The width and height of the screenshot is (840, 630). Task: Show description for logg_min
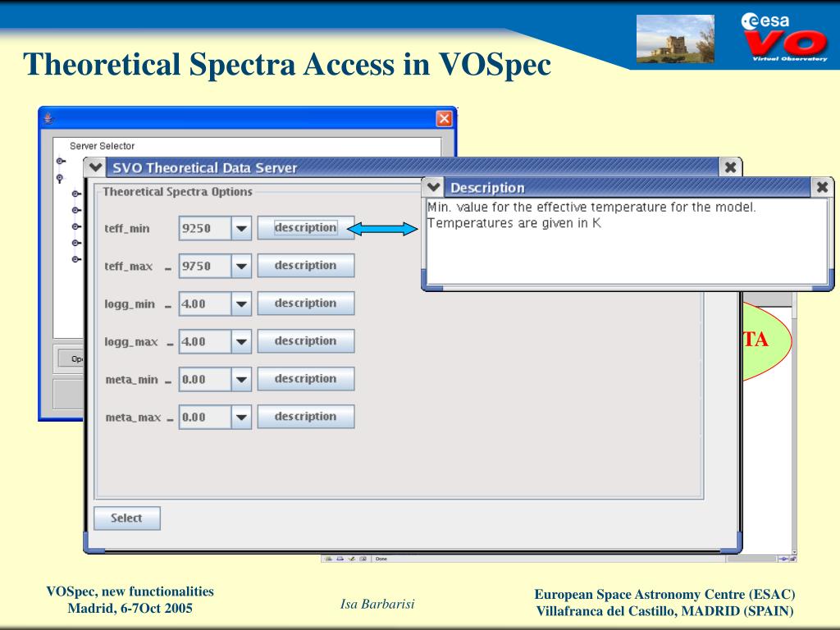click(305, 304)
